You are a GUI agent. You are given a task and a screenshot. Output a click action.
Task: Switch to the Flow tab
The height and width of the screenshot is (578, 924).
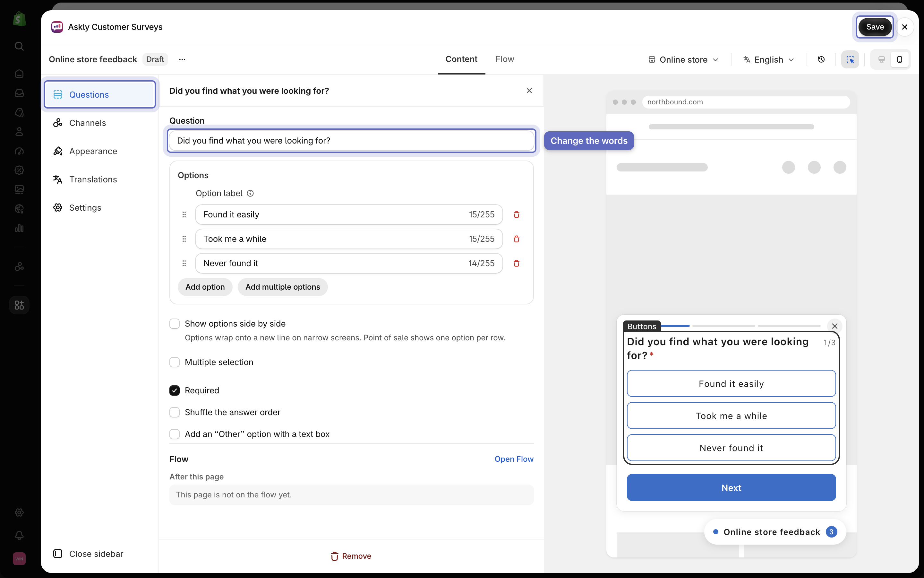505,59
